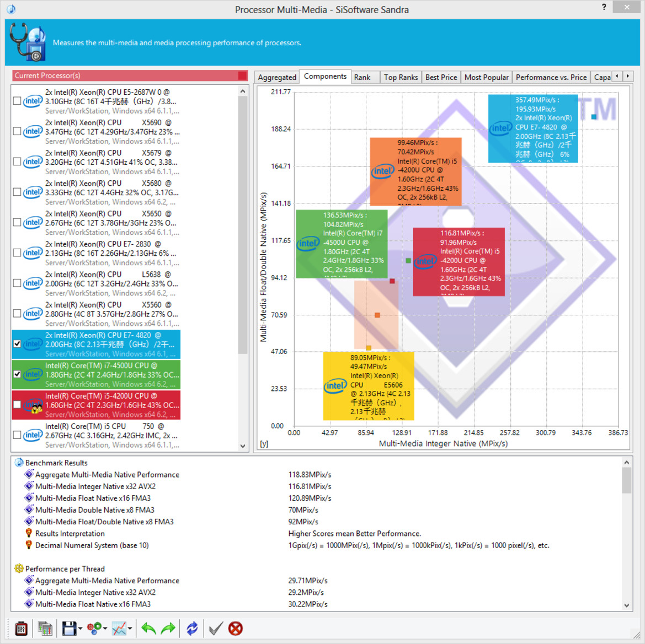The height and width of the screenshot is (644, 645).
Task: Check the Xeon X5650 processor checkbox
Action: click(17, 223)
